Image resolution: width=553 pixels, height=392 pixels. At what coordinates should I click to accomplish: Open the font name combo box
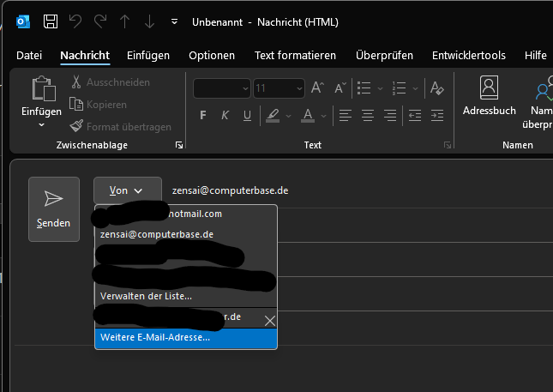point(222,88)
